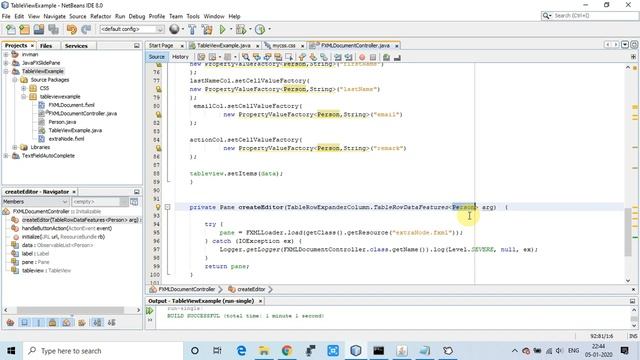The height and width of the screenshot is (360, 640).
Task: Click the Open Project toolbar icon
Action: click(x=39, y=29)
